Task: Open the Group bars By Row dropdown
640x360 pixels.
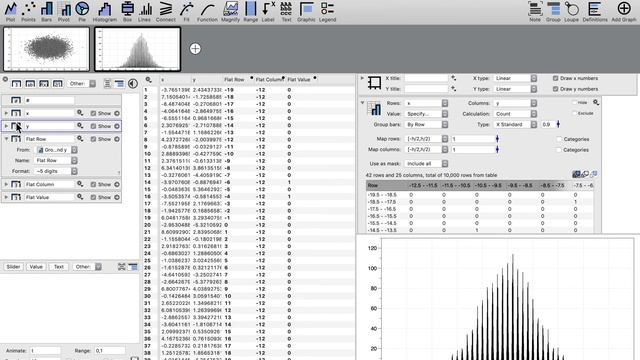Action: pyautogui.click(x=426, y=124)
